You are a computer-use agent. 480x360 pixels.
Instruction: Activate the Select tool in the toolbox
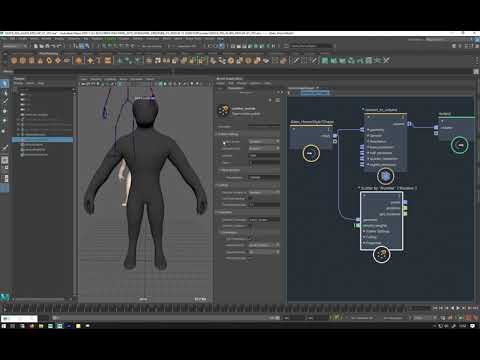(x=5, y=83)
